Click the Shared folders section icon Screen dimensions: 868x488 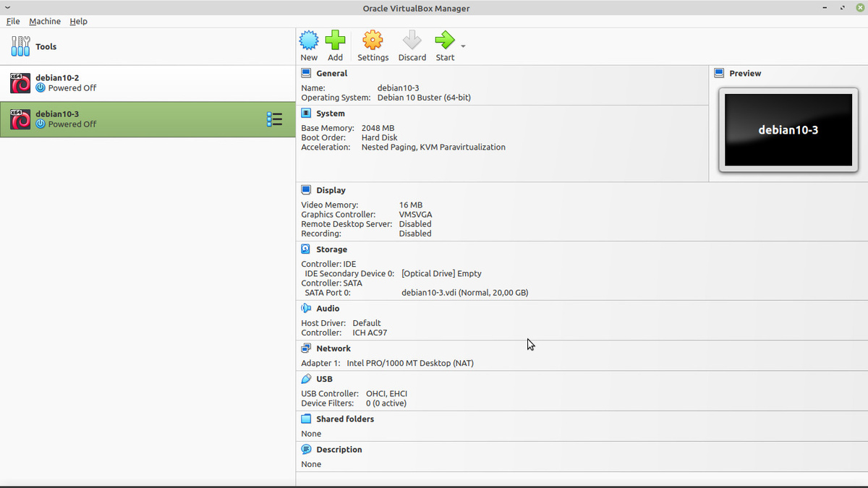click(x=306, y=419)
